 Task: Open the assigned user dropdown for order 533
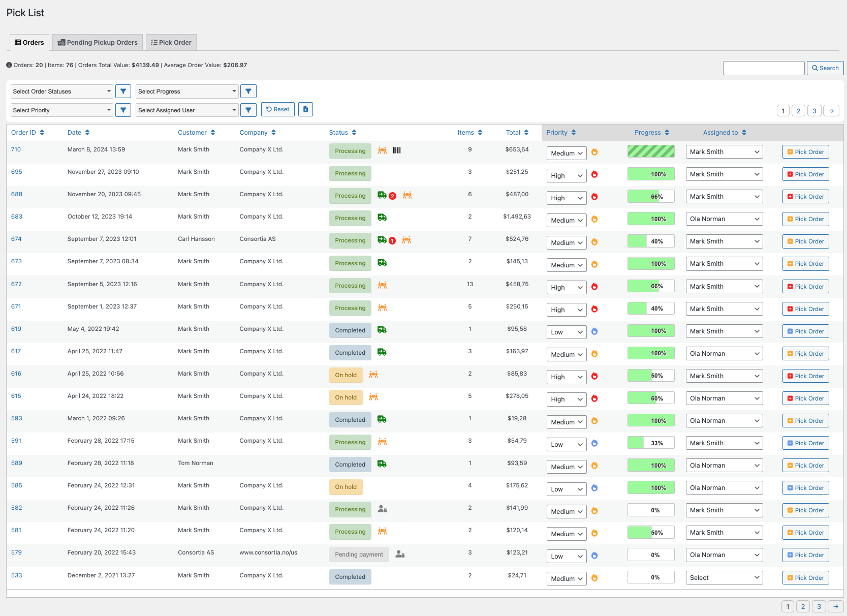724,578
